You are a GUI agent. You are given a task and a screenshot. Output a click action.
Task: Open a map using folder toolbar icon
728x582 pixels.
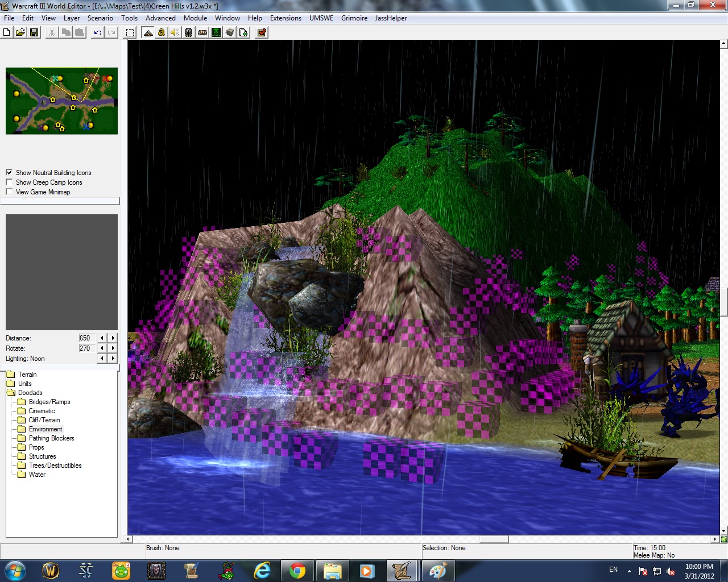(20, 32)
